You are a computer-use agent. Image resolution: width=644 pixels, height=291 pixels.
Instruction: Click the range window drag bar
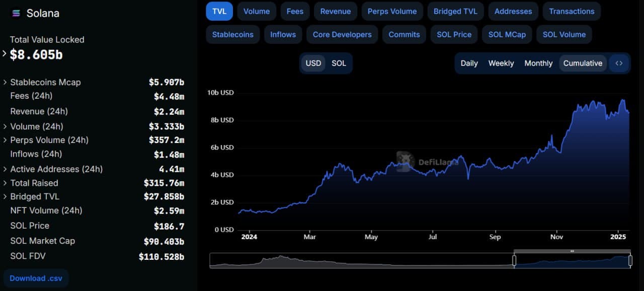[572, 251]
